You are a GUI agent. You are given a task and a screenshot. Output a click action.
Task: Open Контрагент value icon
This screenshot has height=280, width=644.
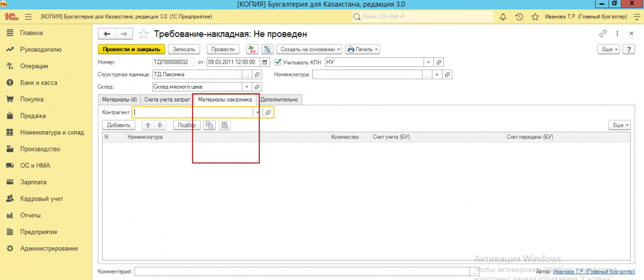point(268,113)
